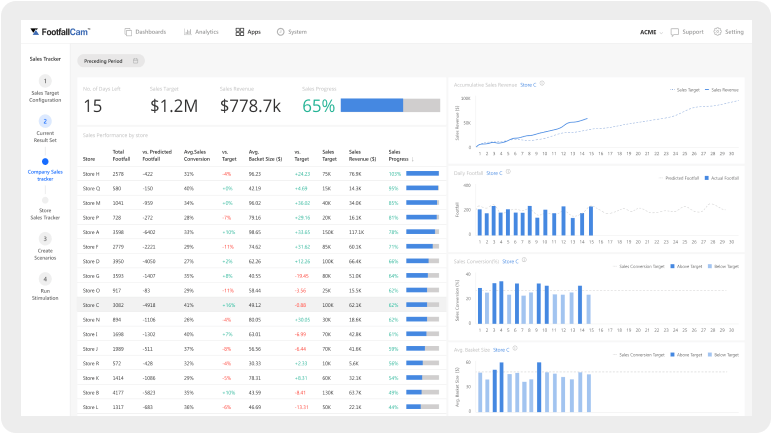Viewport: 772px width, 434px height.
Task: Select the Store K row
Action: point(261,378)
